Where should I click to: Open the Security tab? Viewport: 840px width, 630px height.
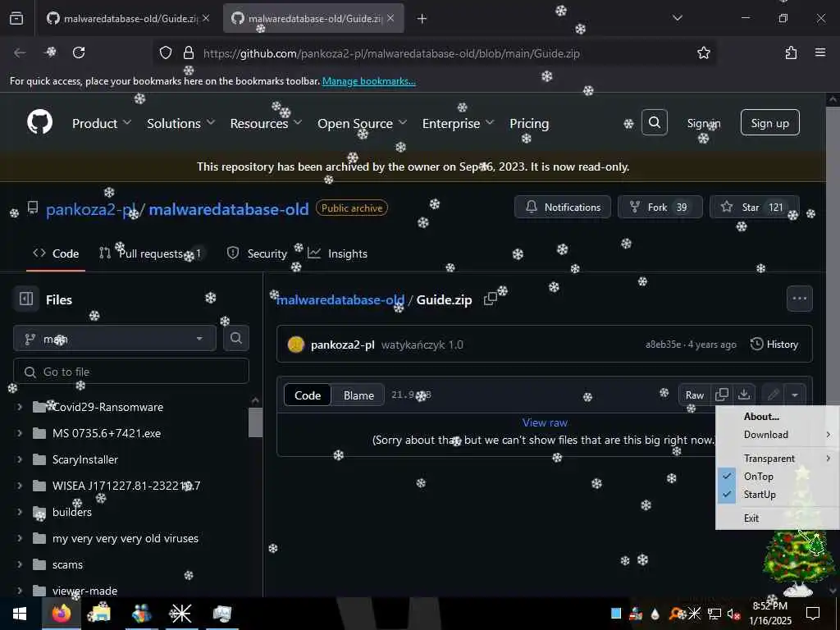coord(257,253)
